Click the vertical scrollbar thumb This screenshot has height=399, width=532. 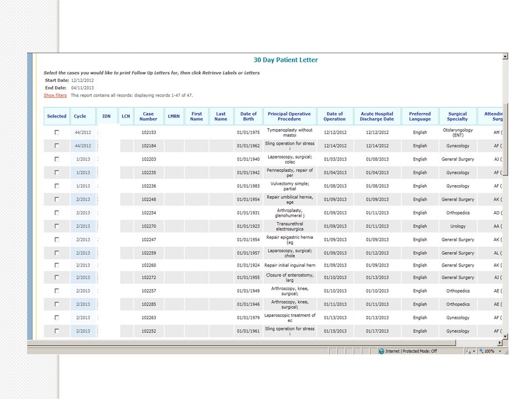(505, 139)
